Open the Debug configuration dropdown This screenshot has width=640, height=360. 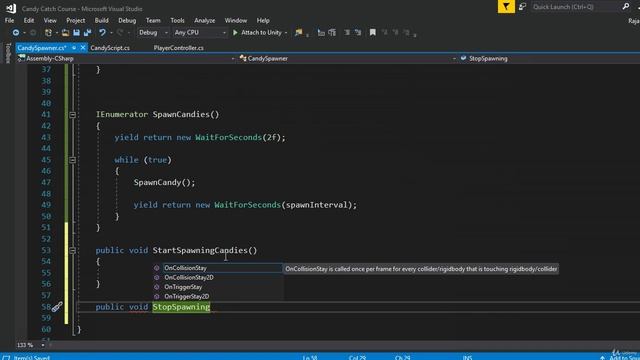153,33
